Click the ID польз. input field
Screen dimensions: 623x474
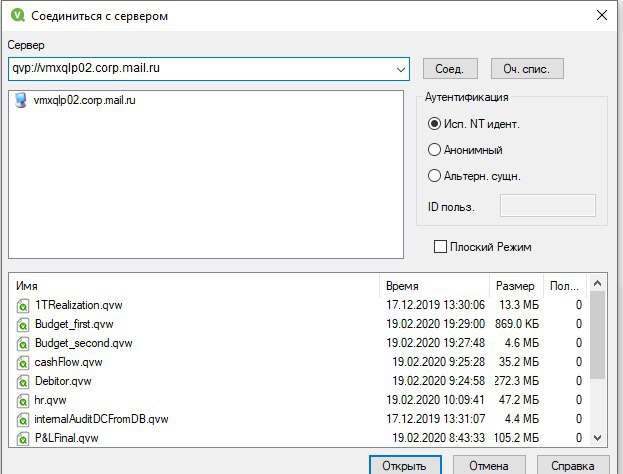tap(548, 205)
